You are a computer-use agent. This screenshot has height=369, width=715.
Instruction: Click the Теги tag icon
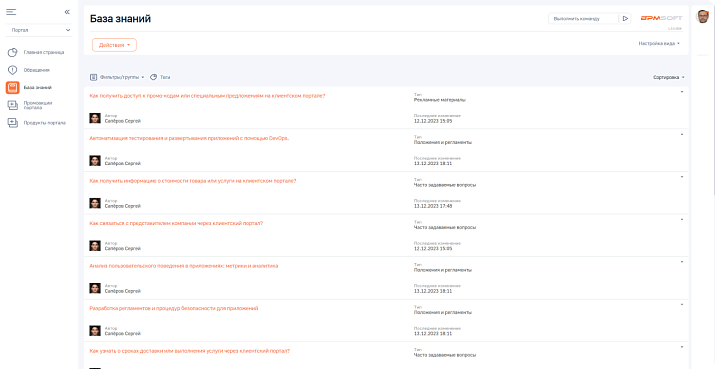pyautogui.click(x=154, y=78)
